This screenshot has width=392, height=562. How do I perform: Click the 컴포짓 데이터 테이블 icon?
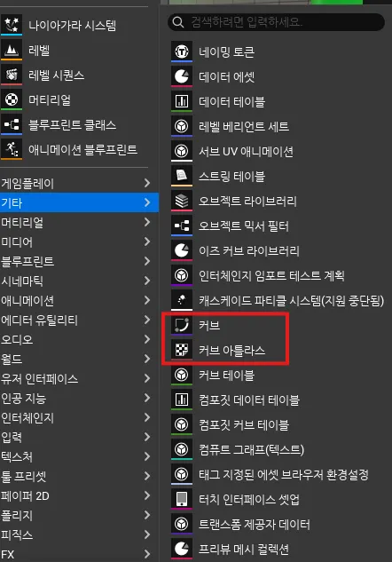[x=182, y=400]
